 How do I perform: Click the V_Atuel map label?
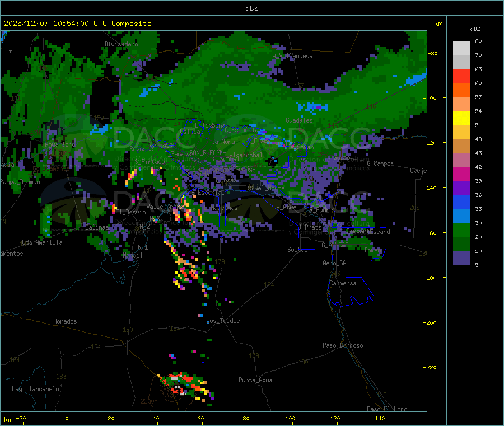(288, 207)
